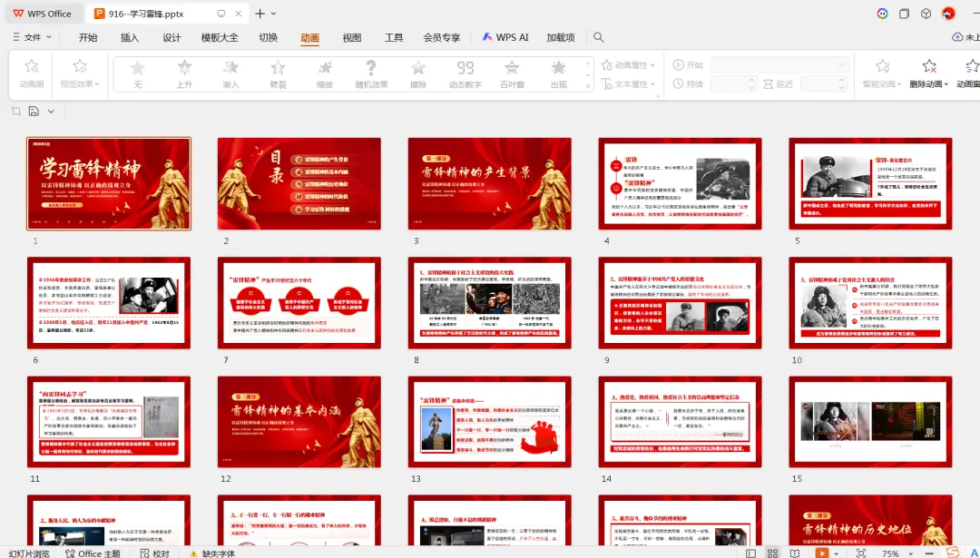Image resolution: width=980 pixels, height=558 pixels.
Task: Open the 加载项 add-ins tab
Action: [x=561, y=37]
